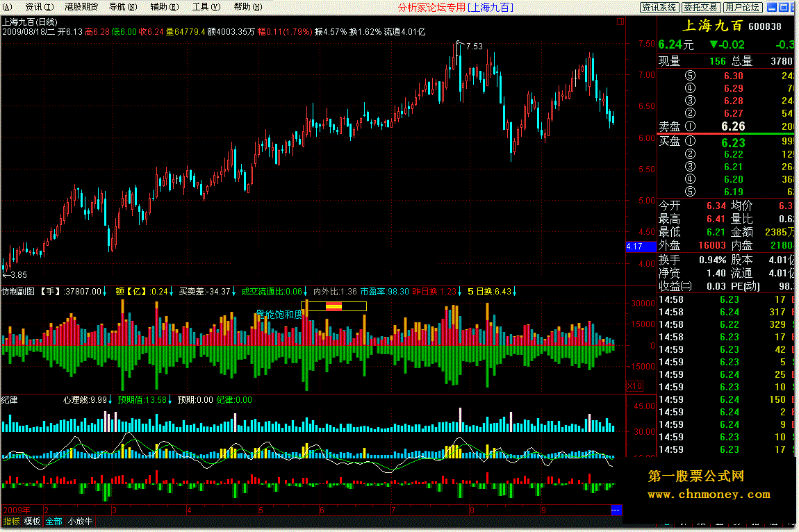799x532 pixels.
Task: Click the 上海九百(日线) chart title
Action: point(30,22)
